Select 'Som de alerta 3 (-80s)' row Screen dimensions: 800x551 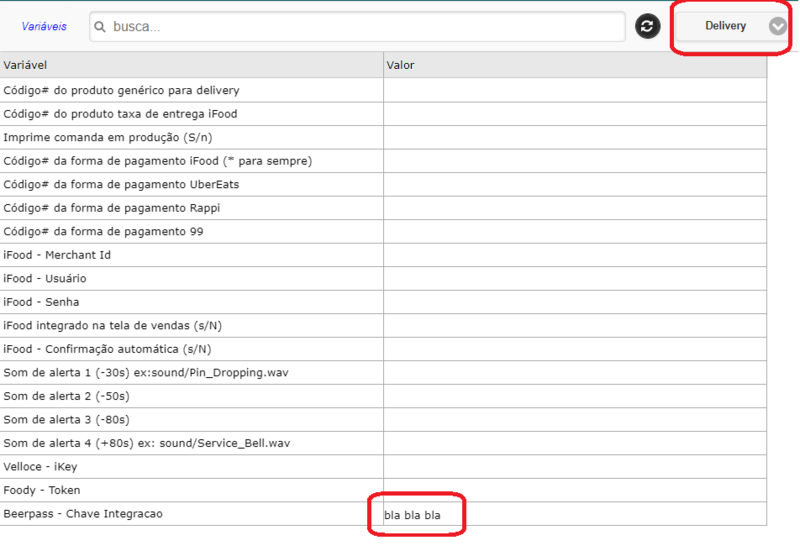coord(383,419)
